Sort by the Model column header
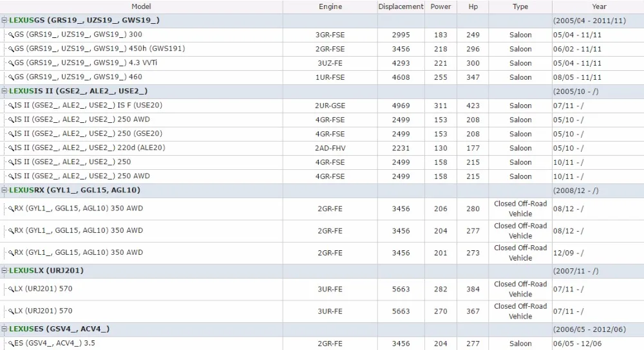This screenshot has width=644, height=350. click(x=141, y=6)
